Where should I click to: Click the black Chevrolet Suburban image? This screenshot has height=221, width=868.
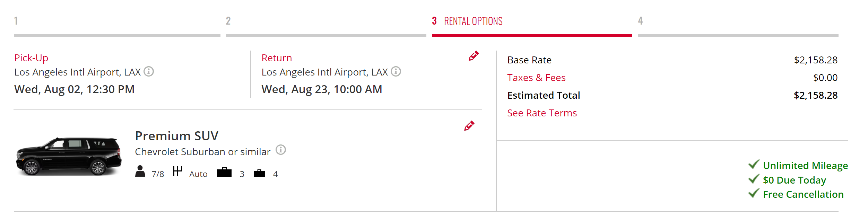[69, 157]
